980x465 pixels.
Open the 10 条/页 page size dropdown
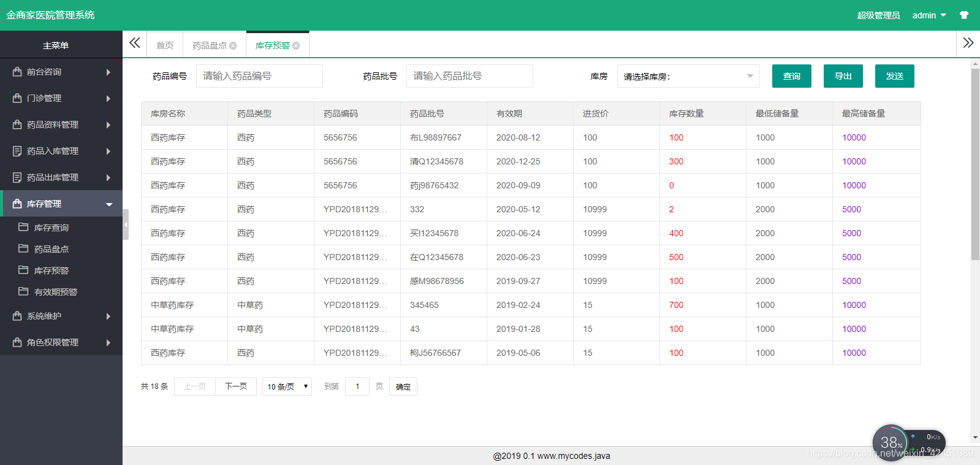click(x=287, y=386)
